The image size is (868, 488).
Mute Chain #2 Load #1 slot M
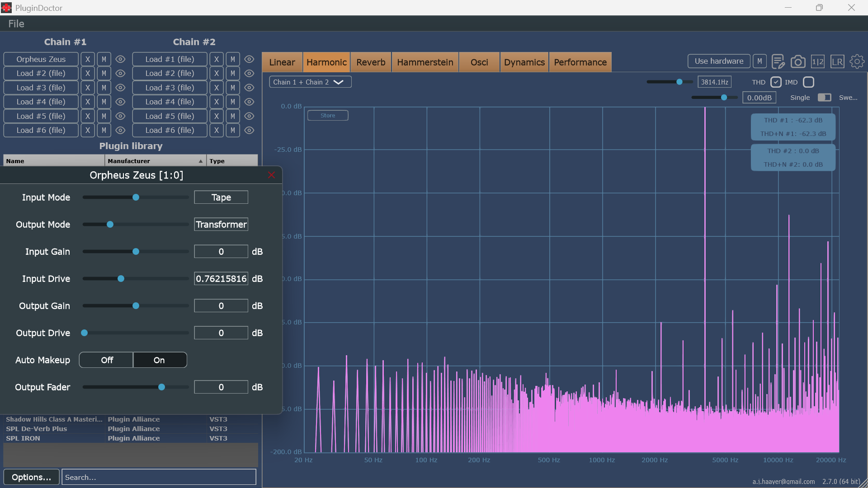point(233,59)
